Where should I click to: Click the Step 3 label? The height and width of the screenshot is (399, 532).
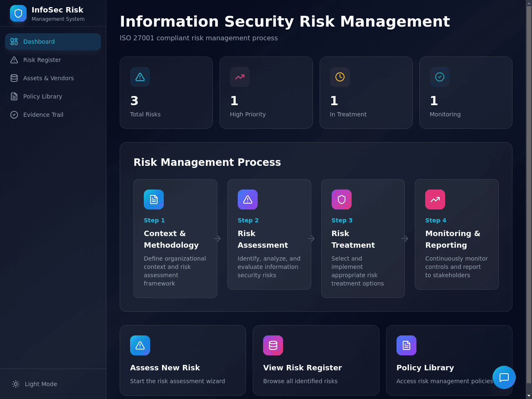342,220
